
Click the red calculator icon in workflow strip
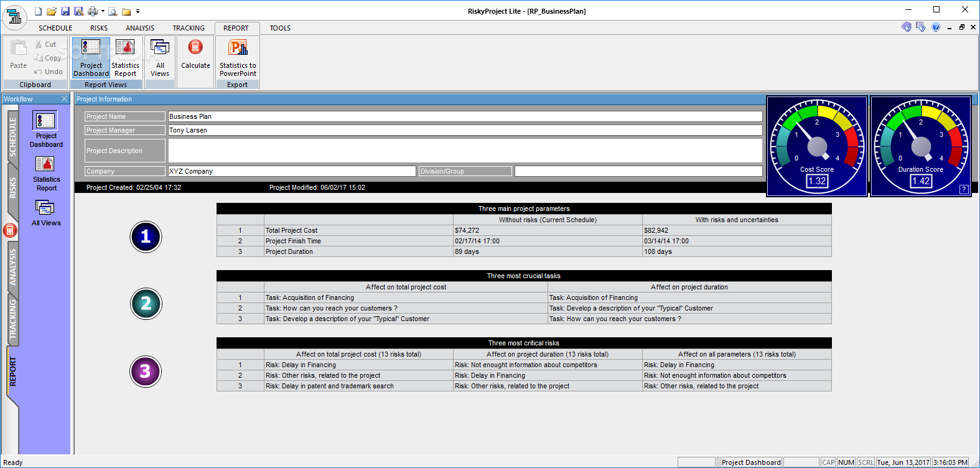(x=10, y=231)
